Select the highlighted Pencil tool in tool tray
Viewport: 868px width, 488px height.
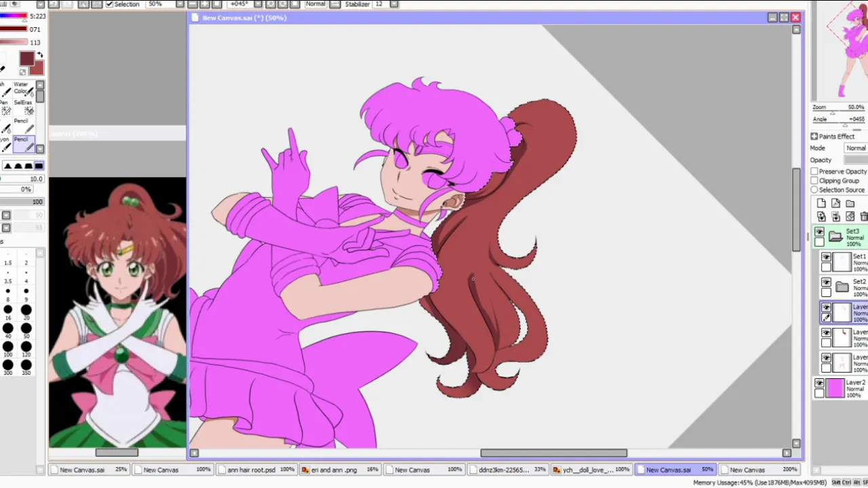[24, 144]
